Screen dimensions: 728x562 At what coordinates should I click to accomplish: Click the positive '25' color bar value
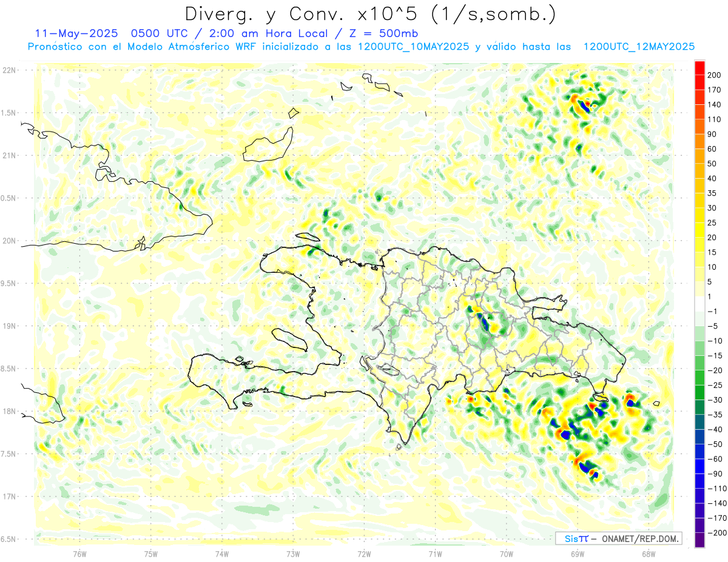tap(712, 223)
